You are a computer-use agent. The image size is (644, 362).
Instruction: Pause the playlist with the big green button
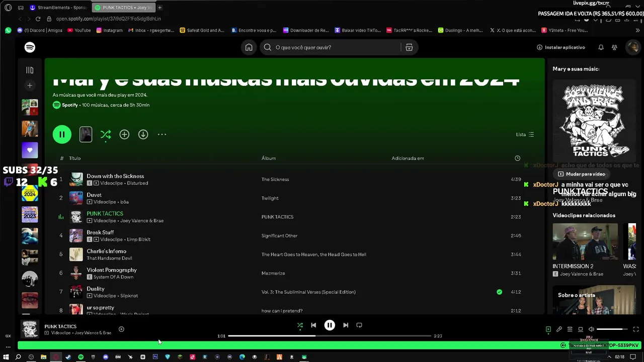62,134
